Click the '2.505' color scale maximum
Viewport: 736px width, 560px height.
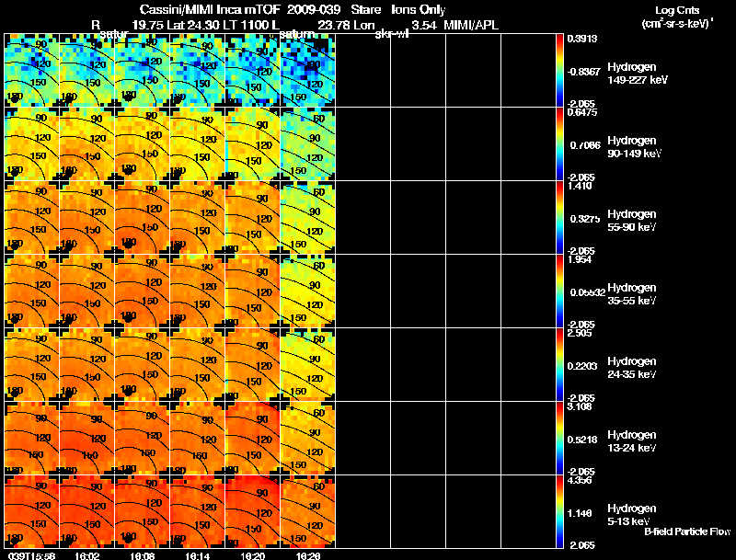[x=580, y=333]
